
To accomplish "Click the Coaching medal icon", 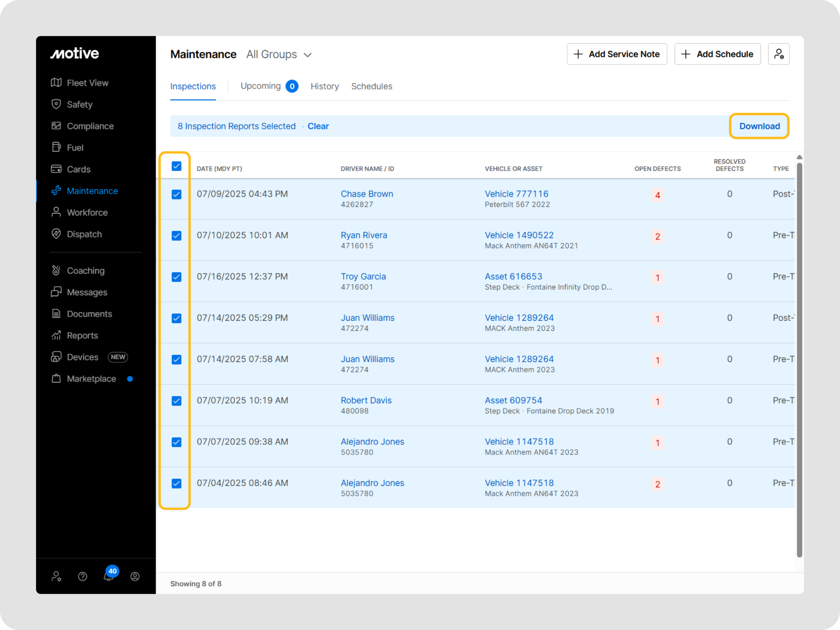I will 56,270.
